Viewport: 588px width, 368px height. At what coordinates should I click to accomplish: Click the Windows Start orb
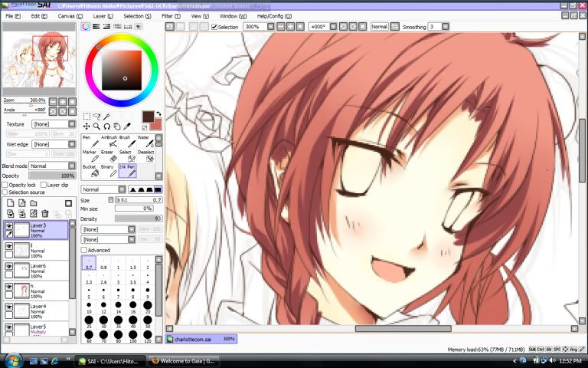(14, 361)
